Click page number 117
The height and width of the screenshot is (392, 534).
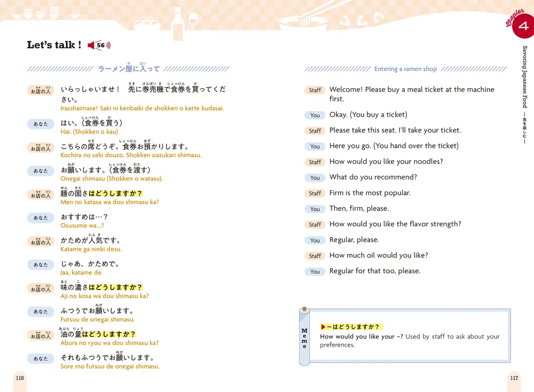coord(514,378)
